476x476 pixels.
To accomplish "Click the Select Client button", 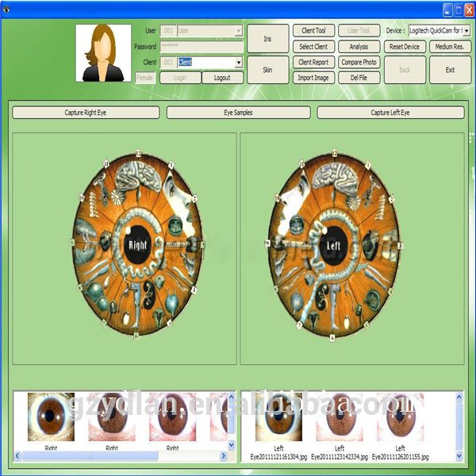I will click(x=313, y=47).
